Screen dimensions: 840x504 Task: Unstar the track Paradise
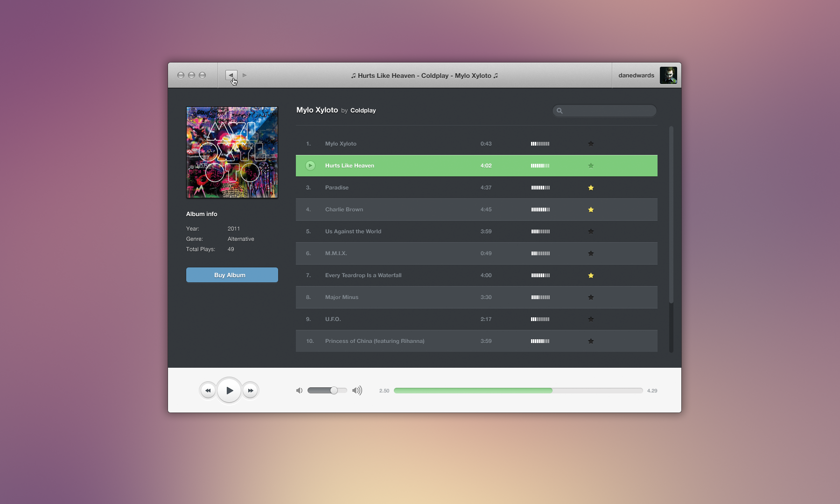[x=591, y=188]
